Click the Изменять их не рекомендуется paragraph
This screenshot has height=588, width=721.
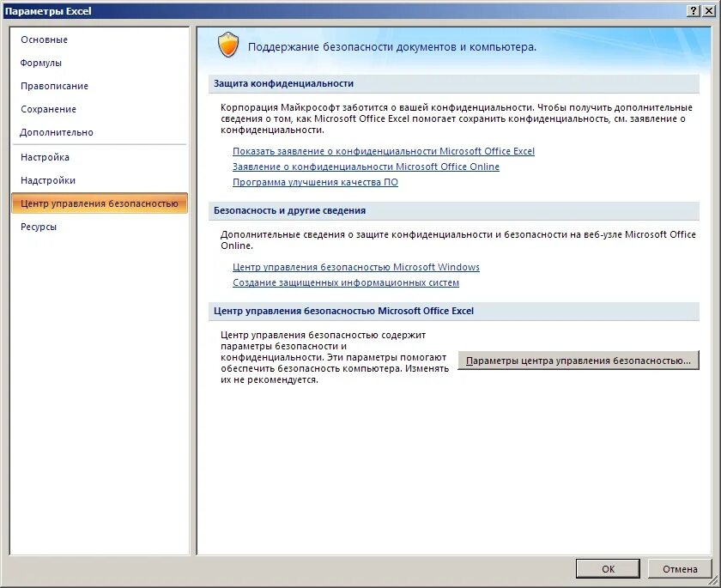pos(334,357)
